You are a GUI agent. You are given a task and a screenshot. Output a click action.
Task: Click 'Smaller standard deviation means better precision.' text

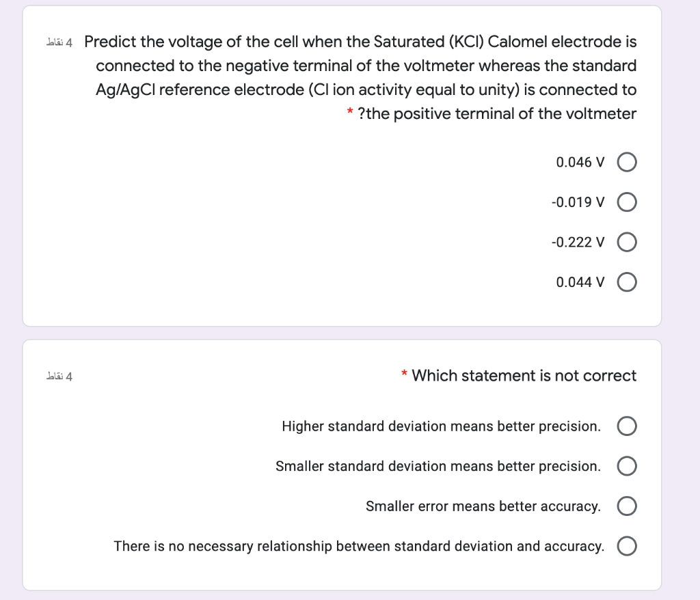(438, 466)
